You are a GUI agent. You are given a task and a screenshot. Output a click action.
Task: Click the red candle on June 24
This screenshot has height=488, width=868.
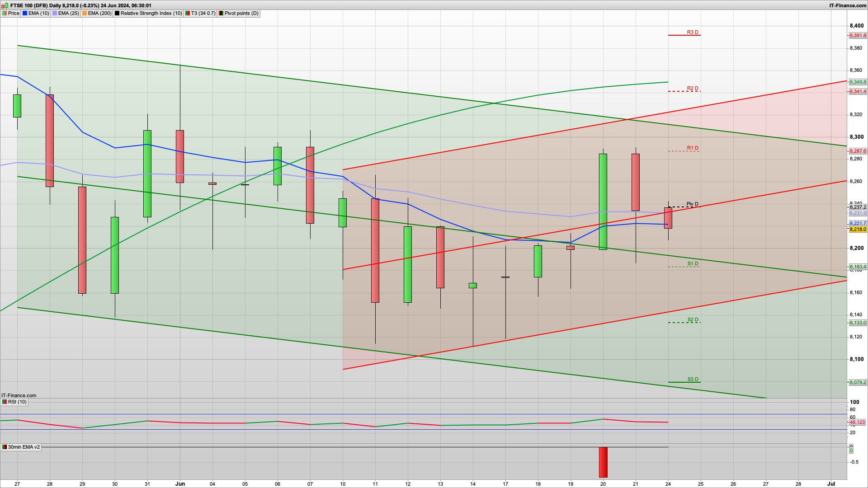(668, 218)
